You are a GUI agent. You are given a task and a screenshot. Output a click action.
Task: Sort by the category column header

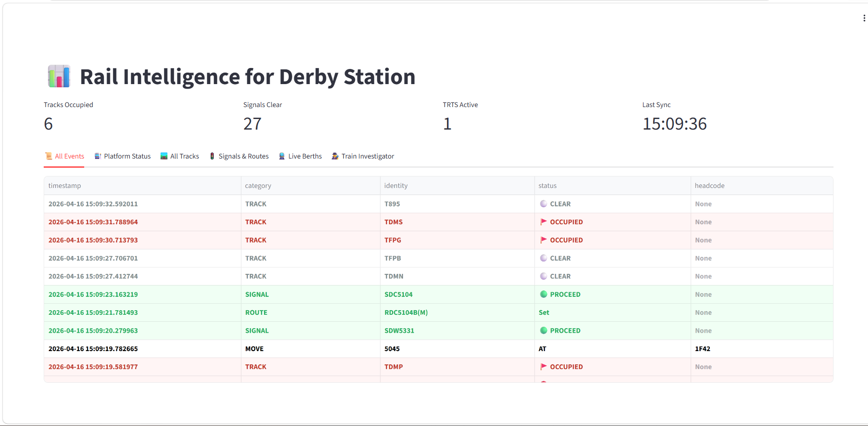tap(258, 186)
